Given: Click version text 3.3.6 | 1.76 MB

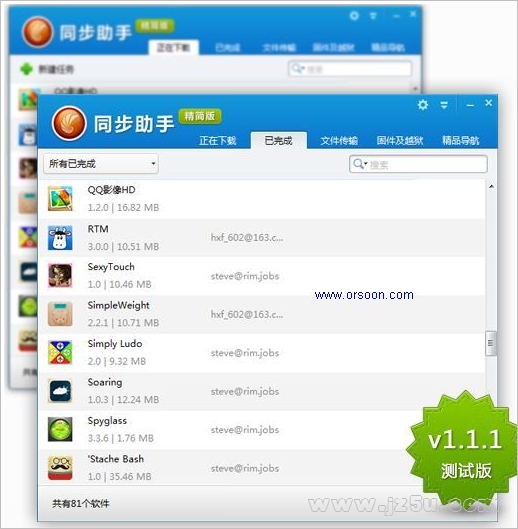Looking at the screenshot, I should click(x=120, y=438).
